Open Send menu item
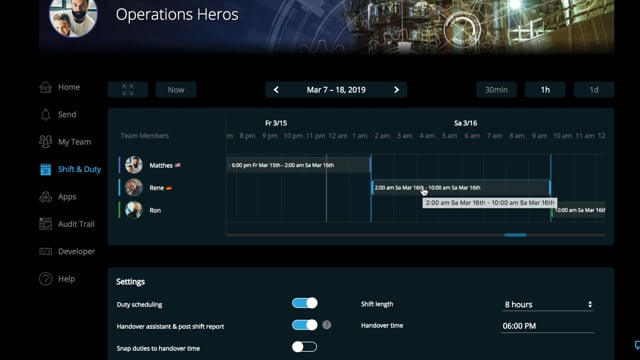Viewport: 640px width, 360px height. pyautogui.click(x=67, y=115)
